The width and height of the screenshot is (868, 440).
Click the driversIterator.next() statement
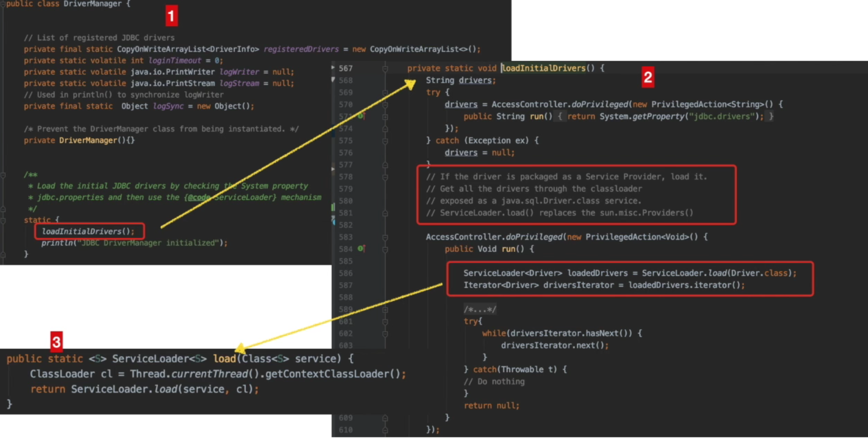click(x=555, y=345)
